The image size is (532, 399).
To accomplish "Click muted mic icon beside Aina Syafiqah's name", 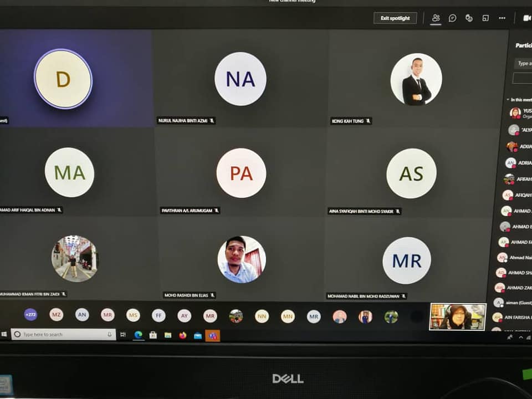I will (398, 211).
